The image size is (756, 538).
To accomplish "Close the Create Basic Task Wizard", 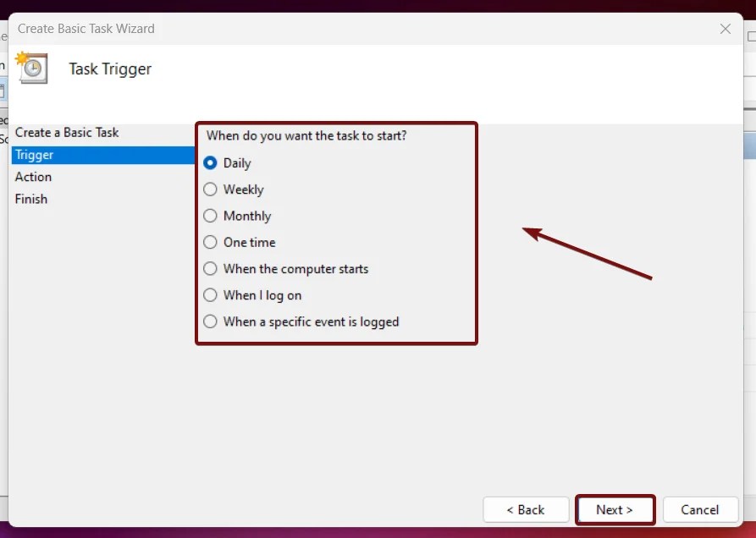I will point(725,28).
